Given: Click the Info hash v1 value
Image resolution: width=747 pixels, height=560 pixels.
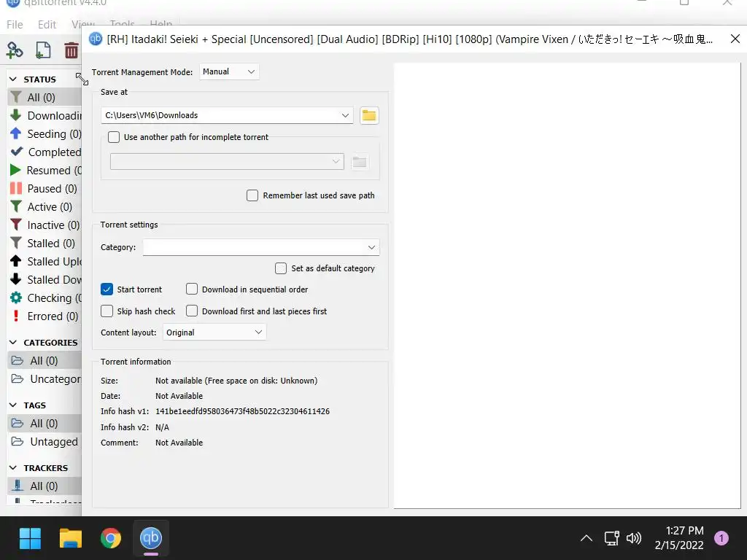Looking at the screenshot, I should [242, 411].
